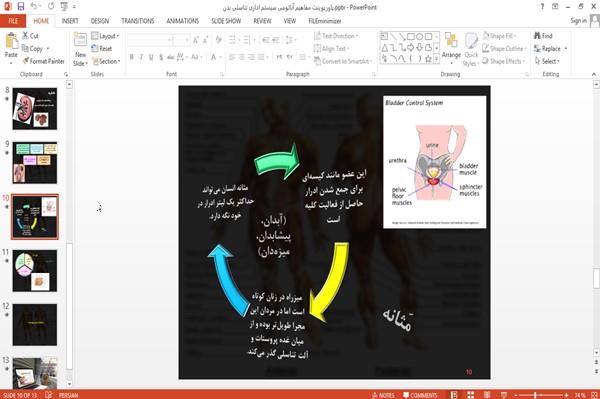Switch to SLIDE SHOW tab
The image size is (600, 399).
226,21
